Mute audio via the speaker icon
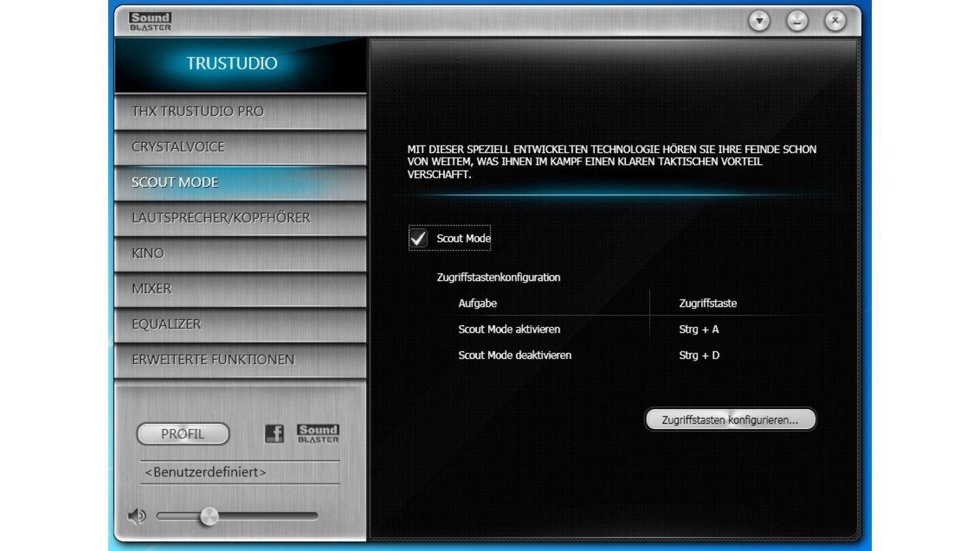980x551 pixels. click(x=137, y=517)
